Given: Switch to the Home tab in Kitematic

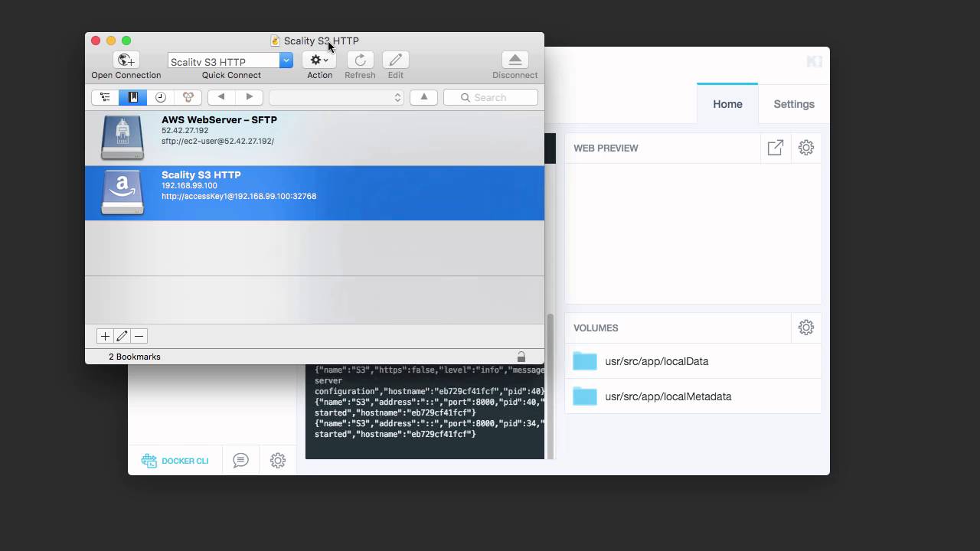Looking at the screenshot, I should pos(727,103).
